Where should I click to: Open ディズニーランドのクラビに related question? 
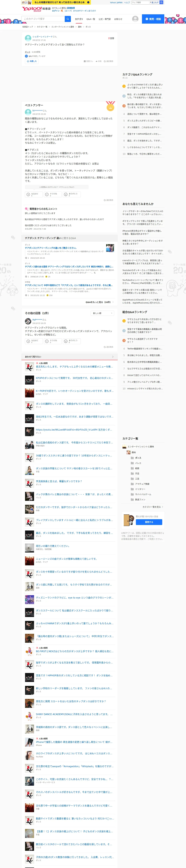[x=75, y=597]
